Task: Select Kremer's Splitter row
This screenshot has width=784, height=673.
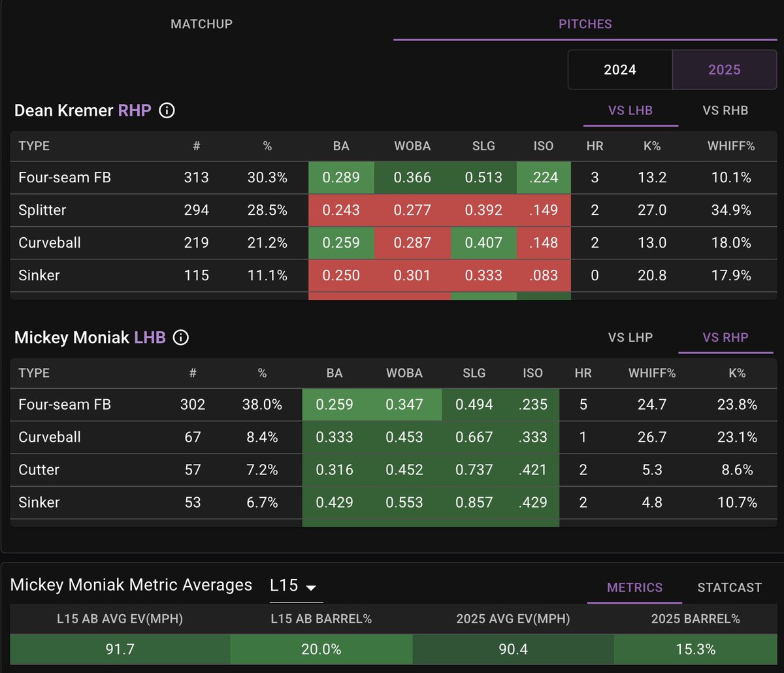Action: click(x=42, y=210)
